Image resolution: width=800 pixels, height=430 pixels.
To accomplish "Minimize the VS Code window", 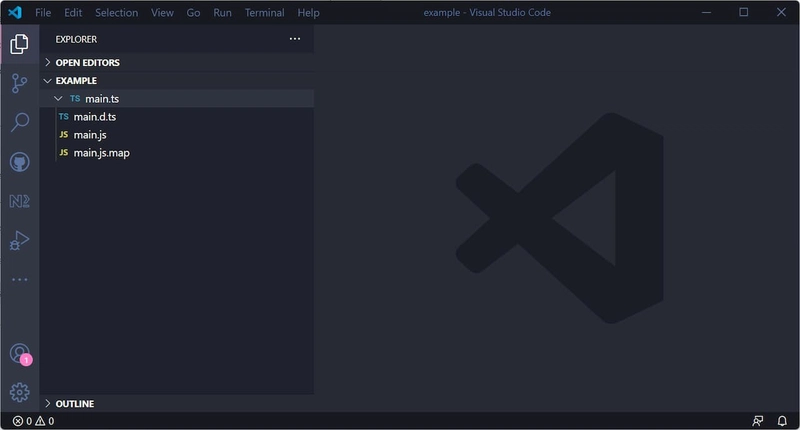I will point(706,12).
